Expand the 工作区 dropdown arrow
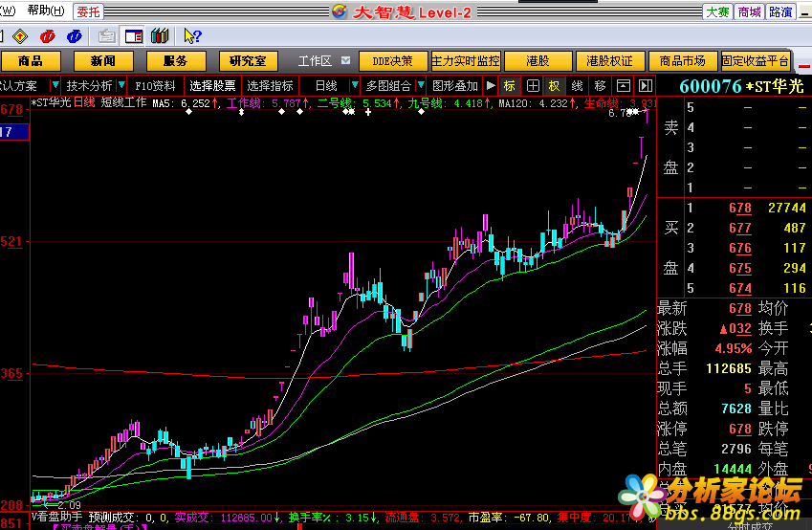The height and width of the screenshot is (530, 812). [x=345, y=60]
